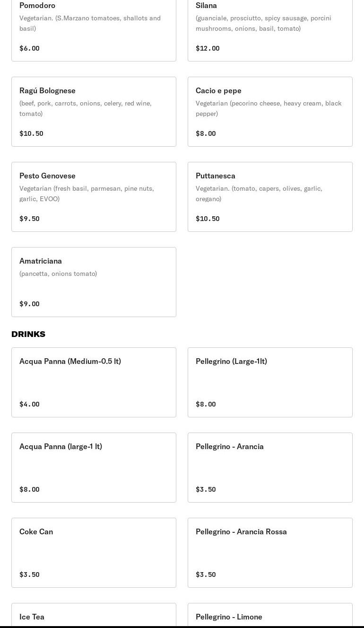Image resolution: width=364 pixels, height=628 pixels.
Task: Add Cacio e pepe to order
Action: [270, 112]
